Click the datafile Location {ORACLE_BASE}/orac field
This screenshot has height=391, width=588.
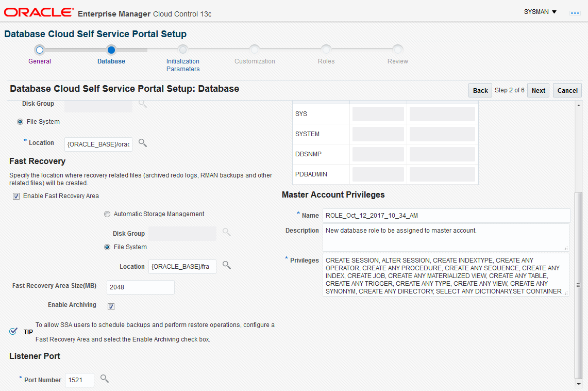point(98,144)
